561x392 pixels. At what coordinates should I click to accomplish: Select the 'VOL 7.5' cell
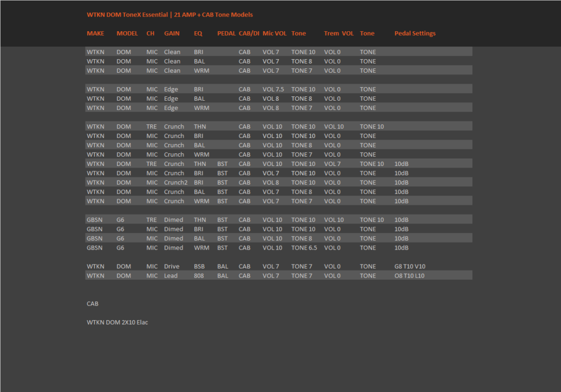(x=273, y=89)
